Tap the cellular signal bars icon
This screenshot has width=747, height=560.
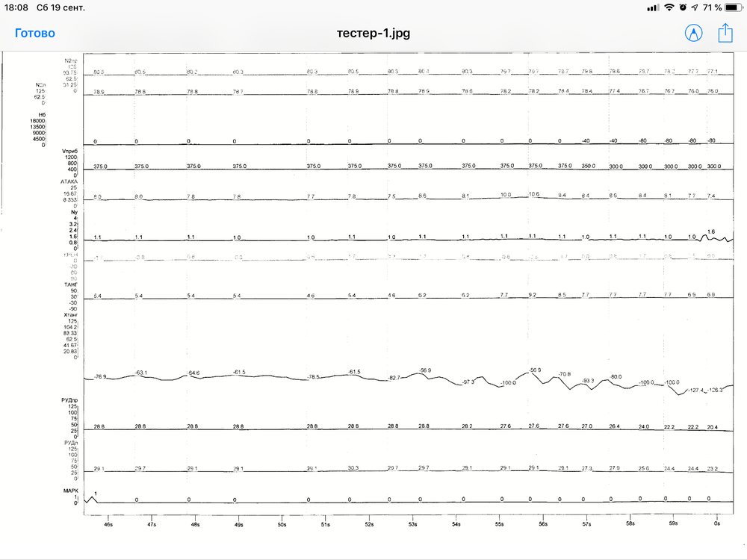click(x=653, y=7)
